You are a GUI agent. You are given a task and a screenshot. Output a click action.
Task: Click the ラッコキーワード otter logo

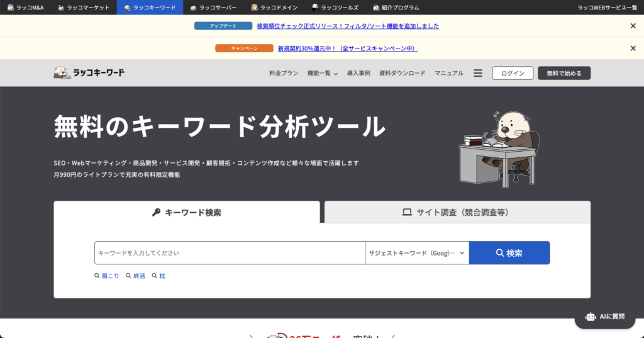[x=89, y=73]
